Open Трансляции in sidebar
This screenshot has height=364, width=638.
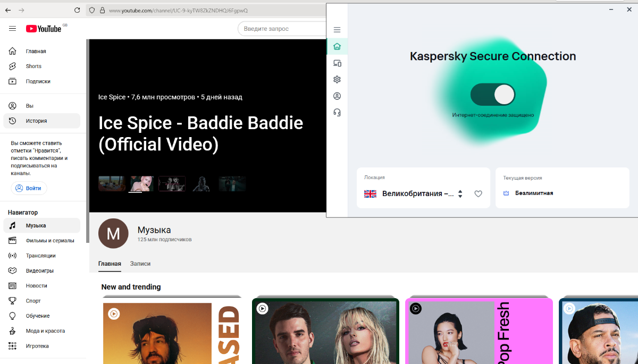pos(41,256)
